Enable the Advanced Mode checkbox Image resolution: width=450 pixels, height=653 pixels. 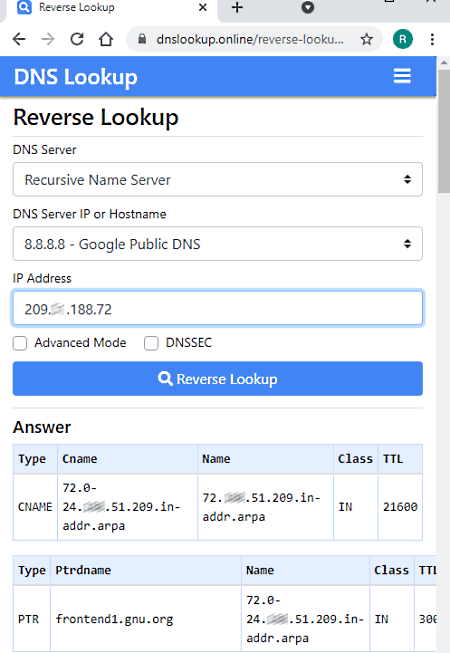[20, 344]
